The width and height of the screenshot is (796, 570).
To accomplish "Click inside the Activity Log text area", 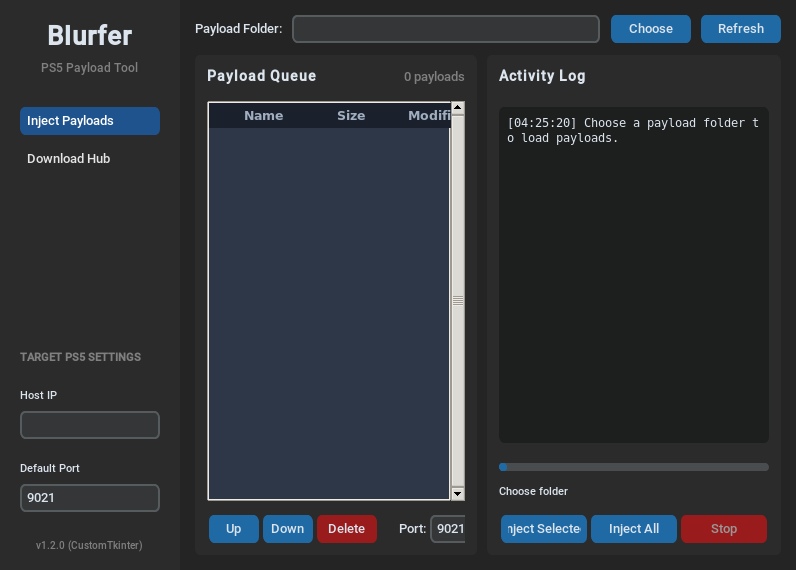I will point(634,275).
